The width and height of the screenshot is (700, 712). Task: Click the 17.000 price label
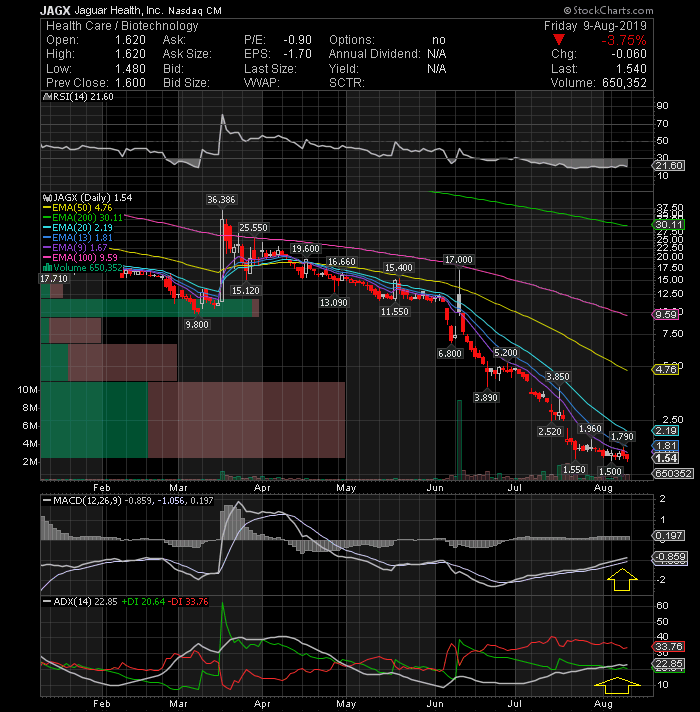coord(458,260)
